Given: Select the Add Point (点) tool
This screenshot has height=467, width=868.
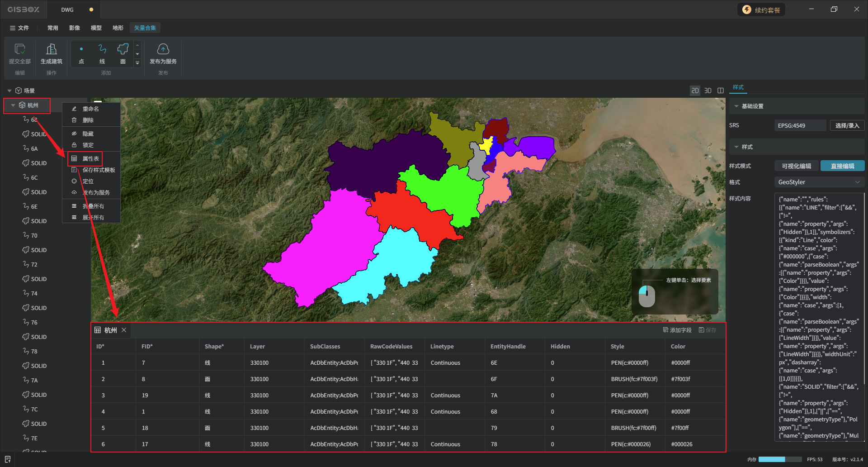Looking at the screenshot, I should tap(81, 49).
